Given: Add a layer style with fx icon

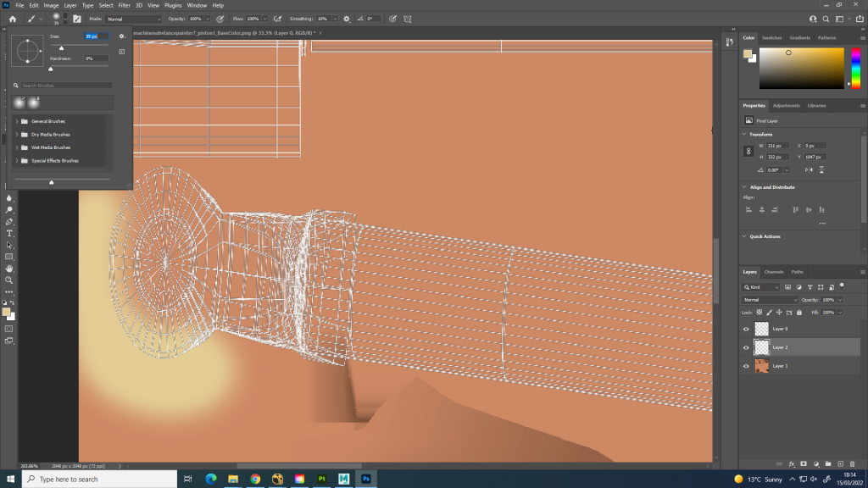Looking at the screenshot, I should click(x=792, y=464).
